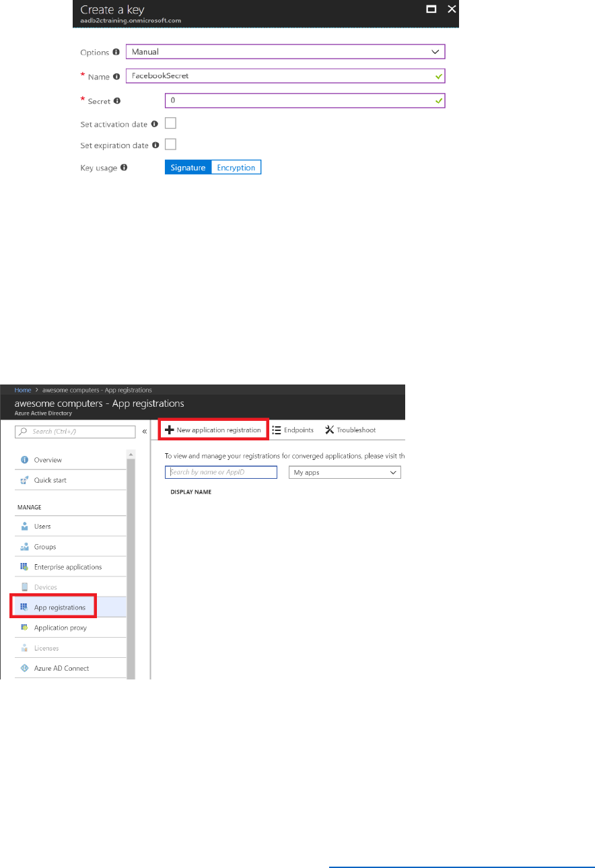Open the Options dropdown set to Manual

(x=285, y=52)
